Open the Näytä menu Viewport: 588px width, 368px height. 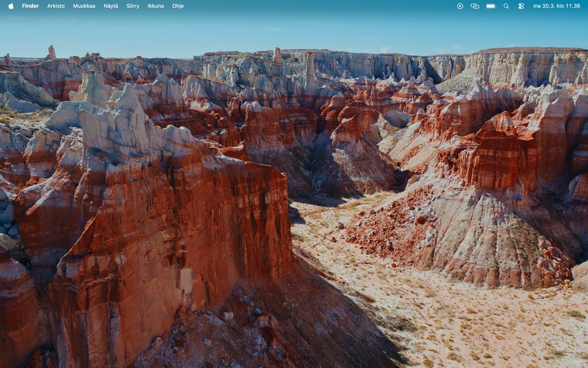[x=111, y=6]
